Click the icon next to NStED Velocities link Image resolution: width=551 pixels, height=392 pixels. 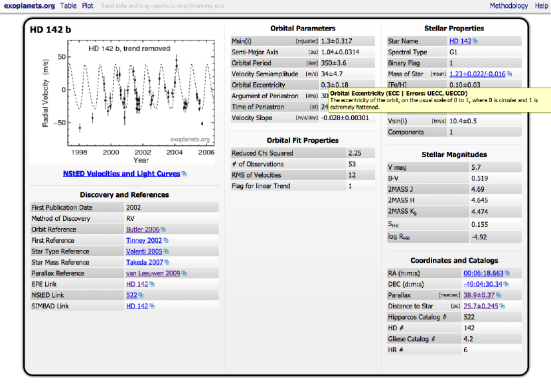tap(184, 174)
